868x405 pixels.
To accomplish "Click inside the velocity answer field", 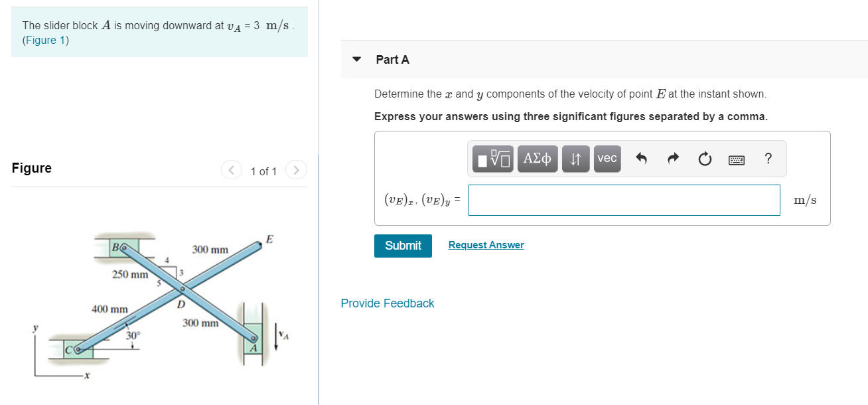I will point(622,199).
